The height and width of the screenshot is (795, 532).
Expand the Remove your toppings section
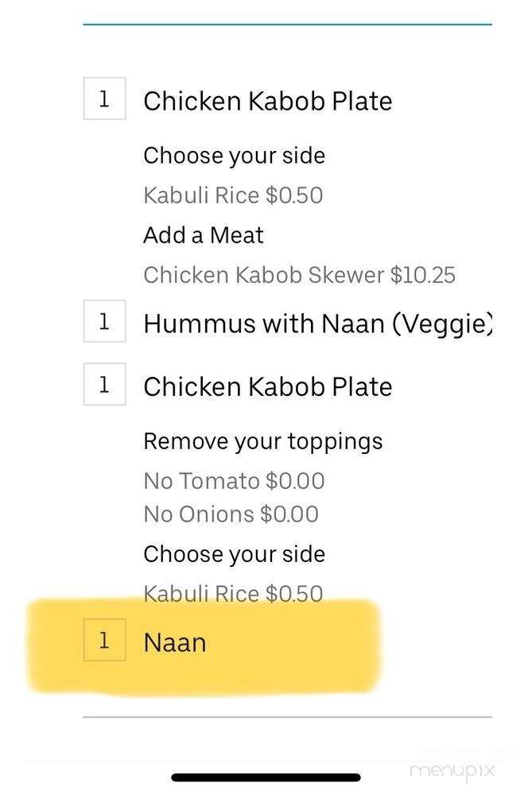pyautogui.click(x=263, y=440)
